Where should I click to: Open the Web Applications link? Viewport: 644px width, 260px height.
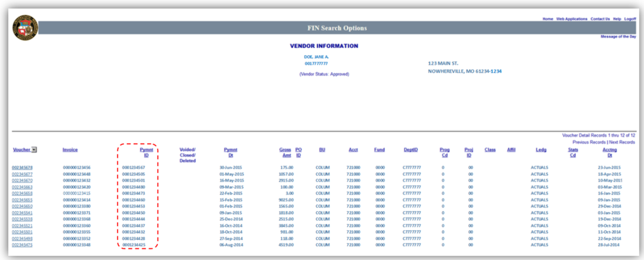(x=572, y=19)
